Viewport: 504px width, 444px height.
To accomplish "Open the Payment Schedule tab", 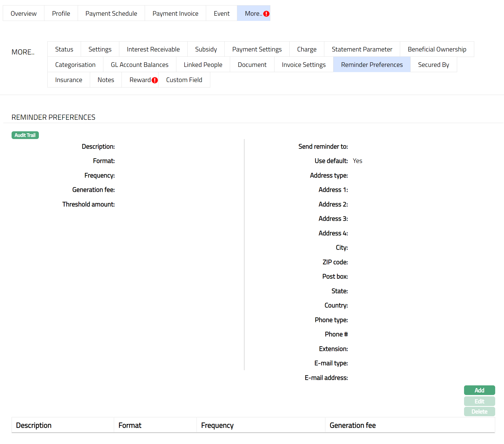I will [111, 13].
